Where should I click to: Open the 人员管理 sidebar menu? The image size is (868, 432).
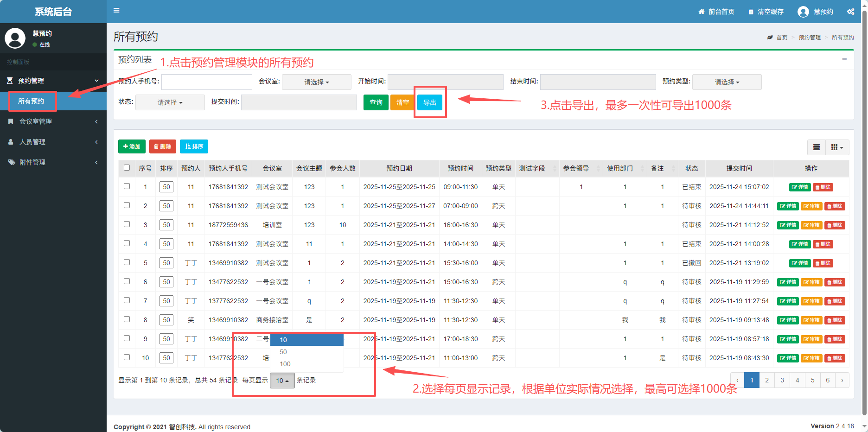53,142
